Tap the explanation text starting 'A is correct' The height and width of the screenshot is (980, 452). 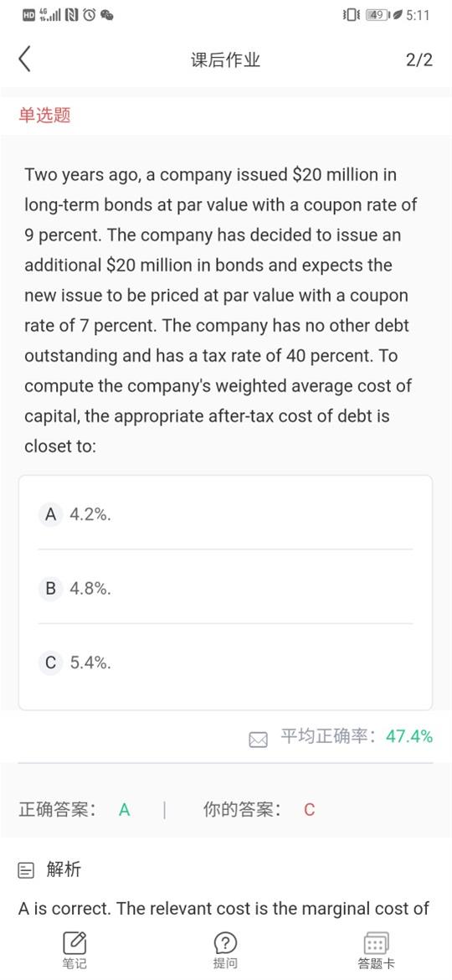click(224, 908)
